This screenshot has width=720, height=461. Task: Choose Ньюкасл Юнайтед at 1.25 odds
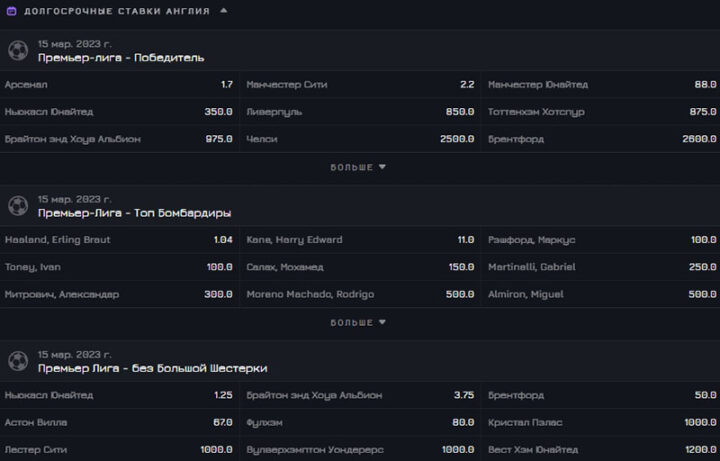(x=119, y=395)
